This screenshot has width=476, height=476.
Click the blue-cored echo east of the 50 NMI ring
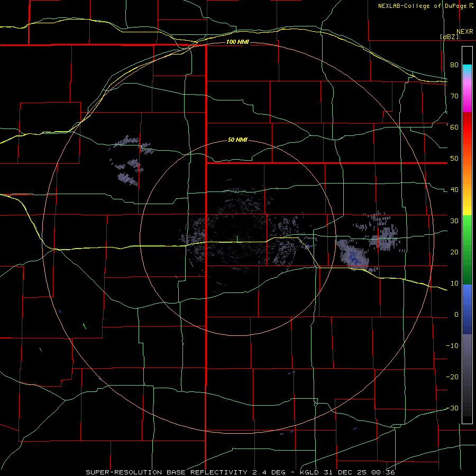click(354, 255)
